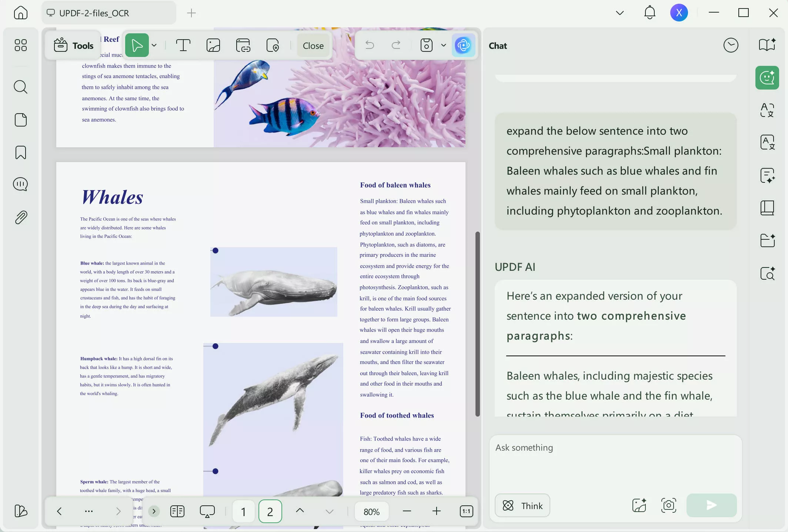This screenshot has width=788, height=532.
Task: Open the Search panel in sidebar
Action: click(x=20, y=87)
